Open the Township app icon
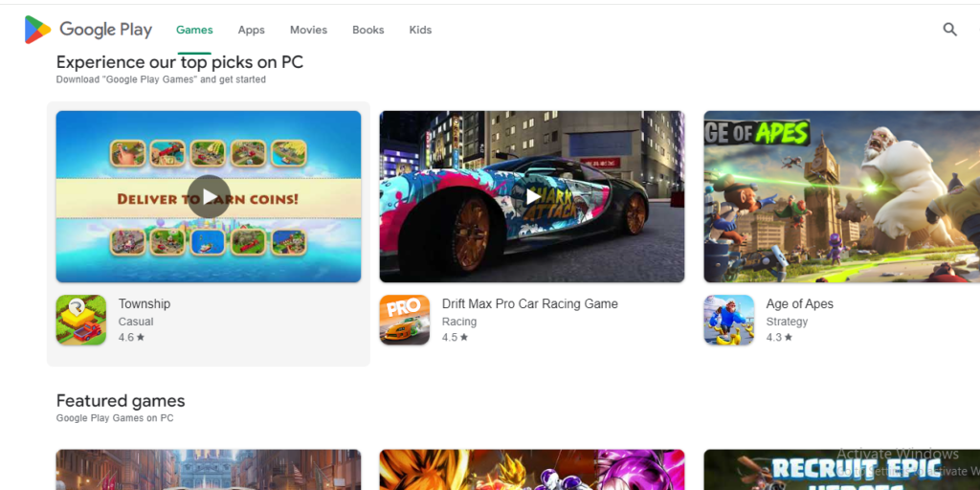 point(81,320)
